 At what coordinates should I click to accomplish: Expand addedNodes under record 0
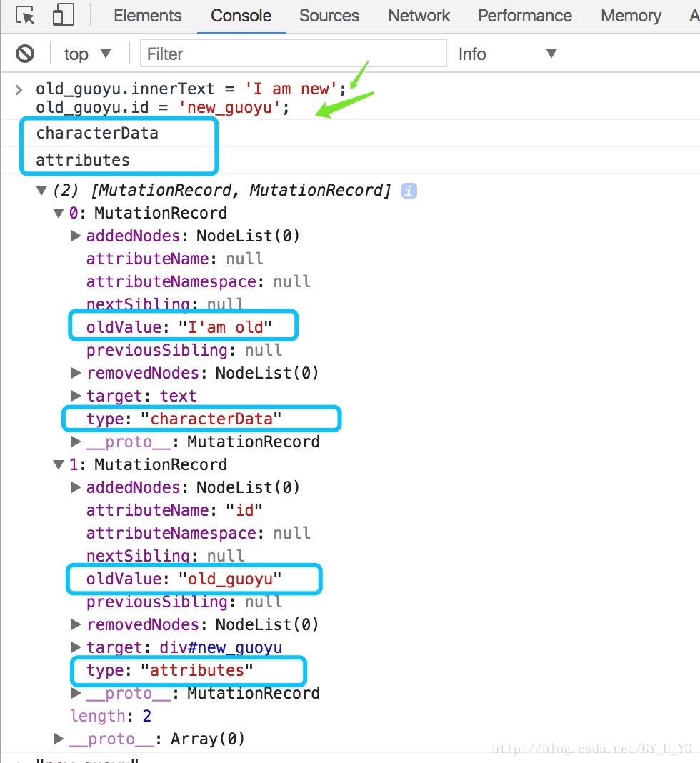(76, 236)
